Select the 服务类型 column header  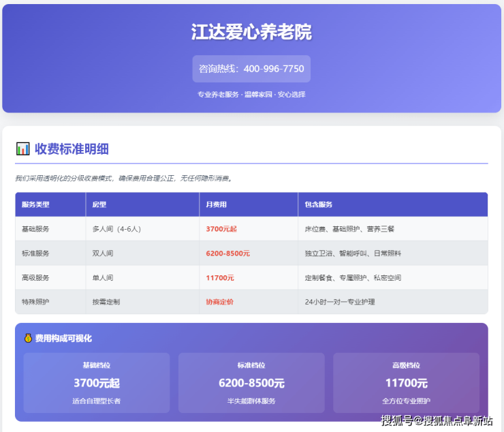35,204
